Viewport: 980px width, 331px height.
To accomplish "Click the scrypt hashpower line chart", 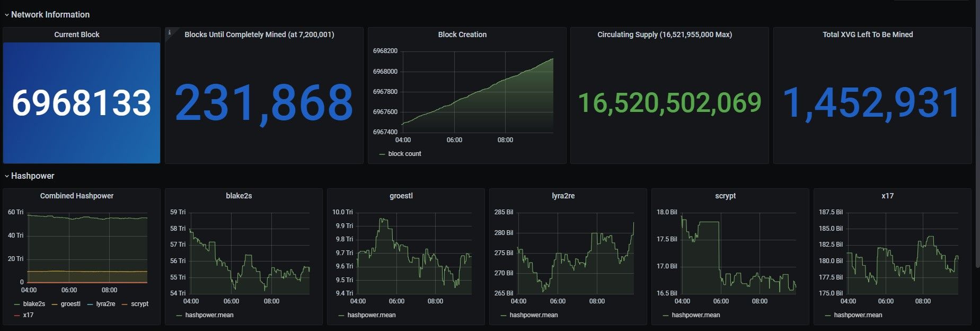I will coord(739,254).
